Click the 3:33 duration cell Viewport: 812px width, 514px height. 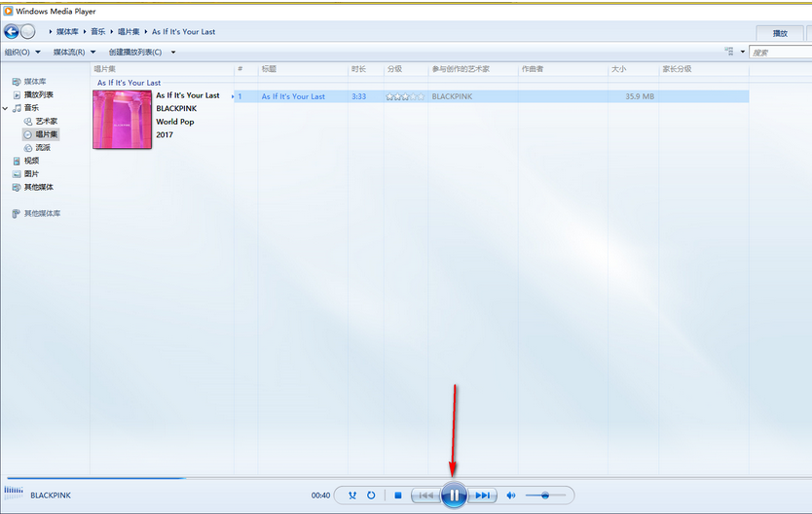click(359, 96)
